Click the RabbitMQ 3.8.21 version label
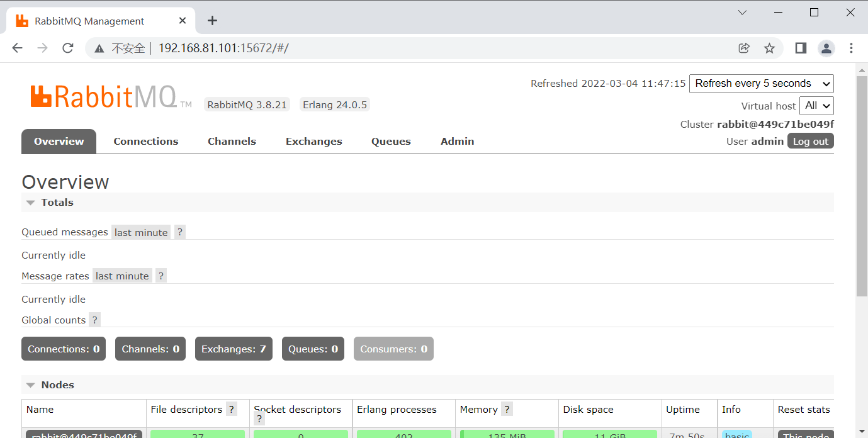The height and width of the screenshot is (438, 868). pos(247,105)
